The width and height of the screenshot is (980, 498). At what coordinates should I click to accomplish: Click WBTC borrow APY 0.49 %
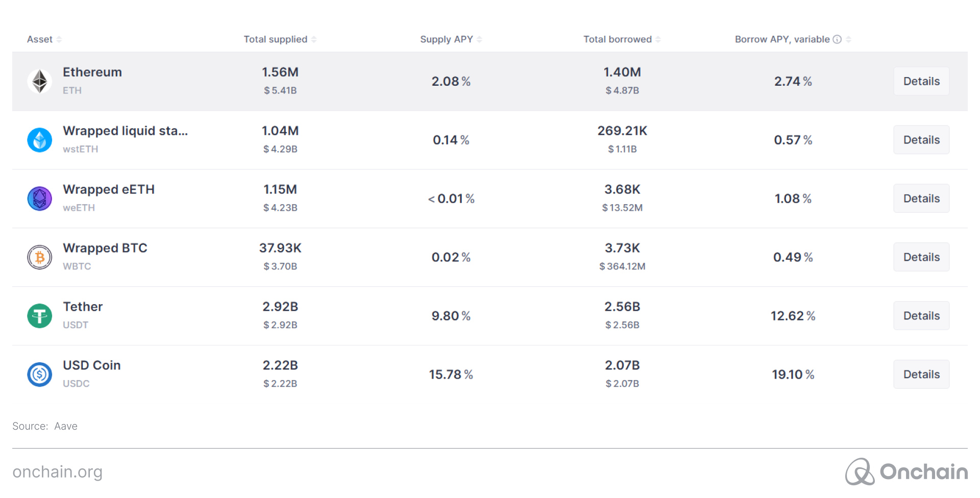(793, 257)
